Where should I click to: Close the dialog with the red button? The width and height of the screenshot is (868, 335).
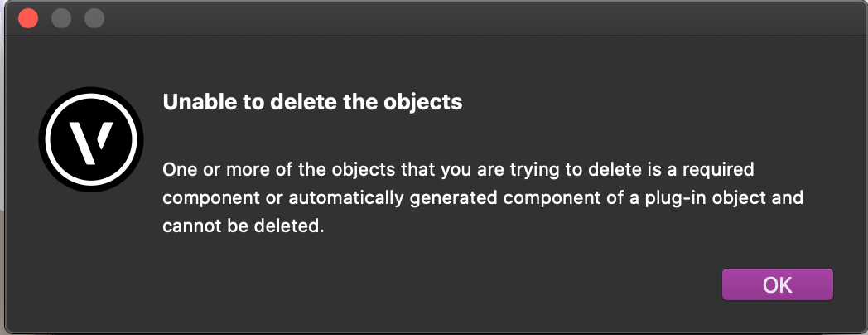[x=28, y=17]
